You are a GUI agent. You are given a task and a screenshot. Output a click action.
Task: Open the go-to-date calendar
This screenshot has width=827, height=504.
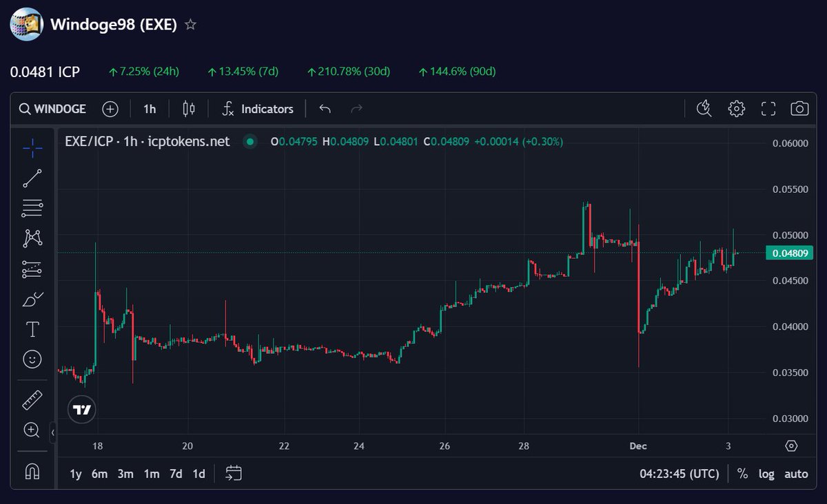click(234, 473)
